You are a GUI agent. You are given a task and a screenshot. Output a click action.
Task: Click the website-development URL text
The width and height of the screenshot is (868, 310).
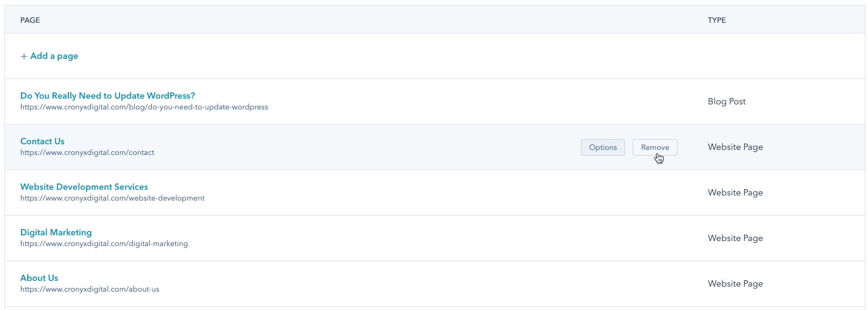113,198
